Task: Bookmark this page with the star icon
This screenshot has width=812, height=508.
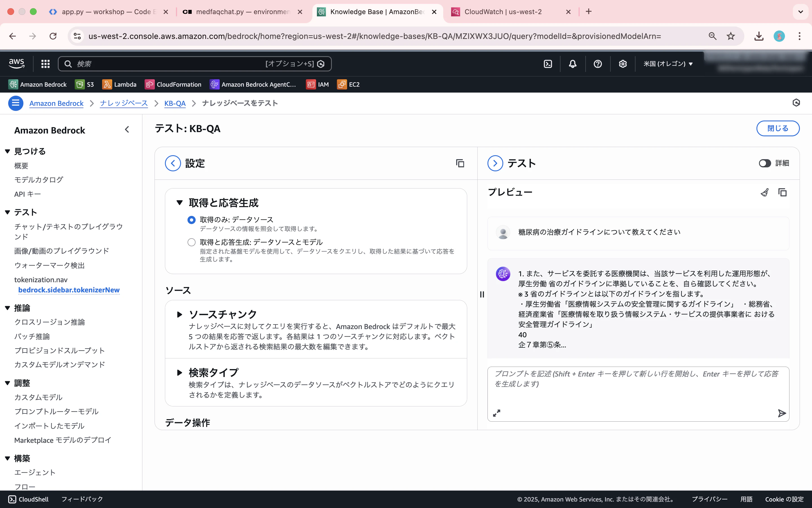Action: point(731,36)
